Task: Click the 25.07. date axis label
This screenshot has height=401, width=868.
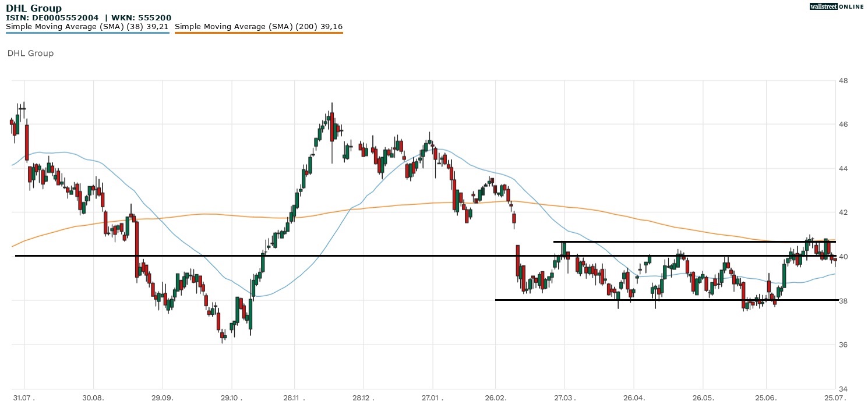Action: tap(835, 397)
